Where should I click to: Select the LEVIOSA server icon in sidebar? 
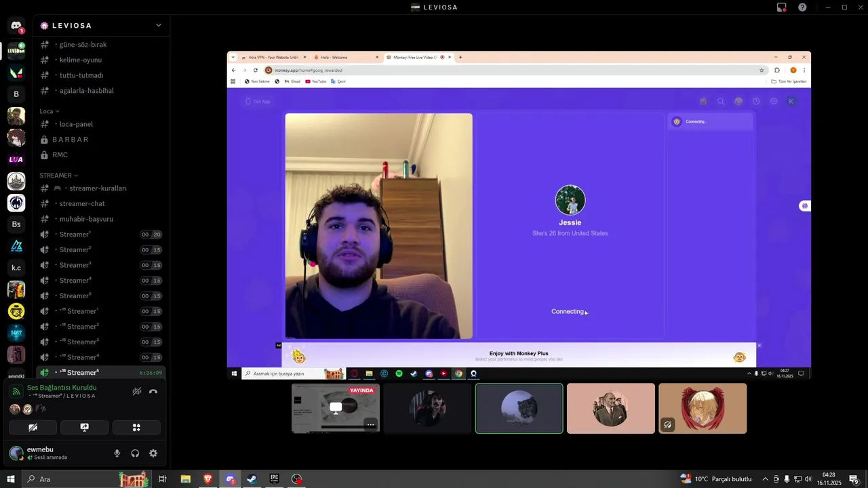point(16,50)
